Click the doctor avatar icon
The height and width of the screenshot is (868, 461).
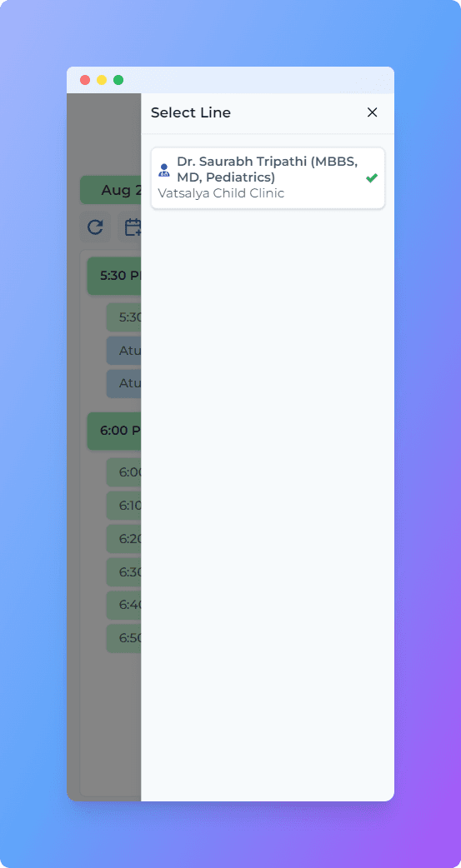tap(164, 170)
